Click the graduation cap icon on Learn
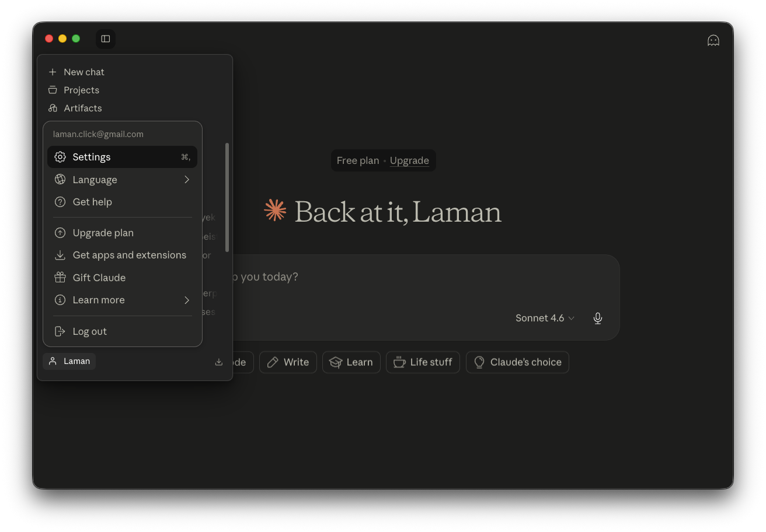Screen dimensions: 766x532 click(x=336, y=362)
